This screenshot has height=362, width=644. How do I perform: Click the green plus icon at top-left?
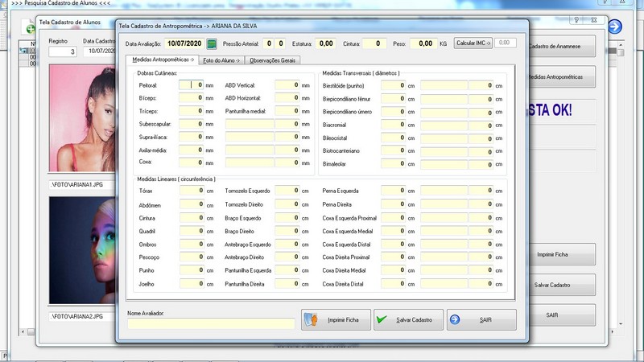[31, 28]
